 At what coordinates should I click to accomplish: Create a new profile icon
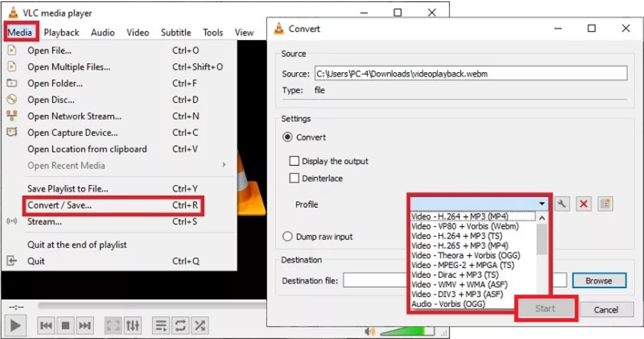click(x=604, y=204)
